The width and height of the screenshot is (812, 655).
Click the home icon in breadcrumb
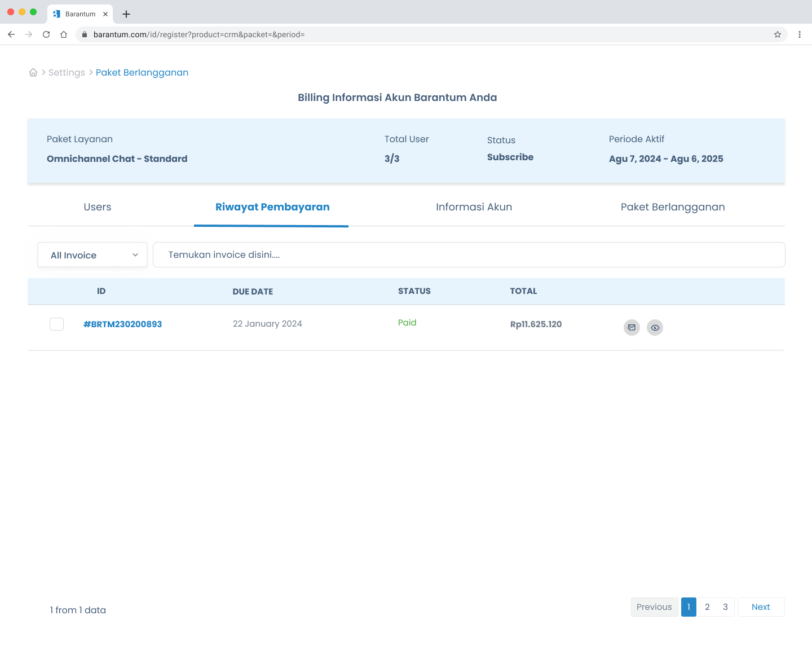[x=33, y=72]
